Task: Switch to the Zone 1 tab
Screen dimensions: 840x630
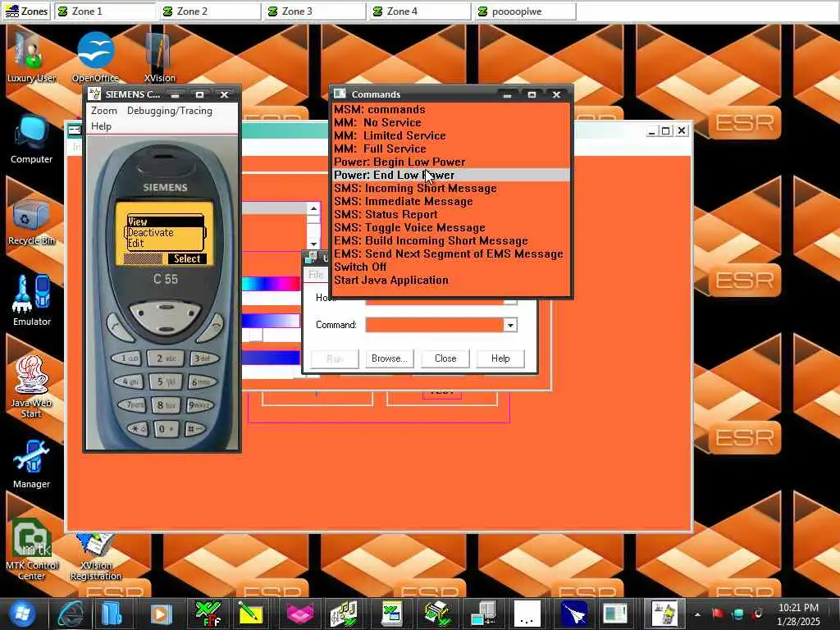Action: point(105,11)
